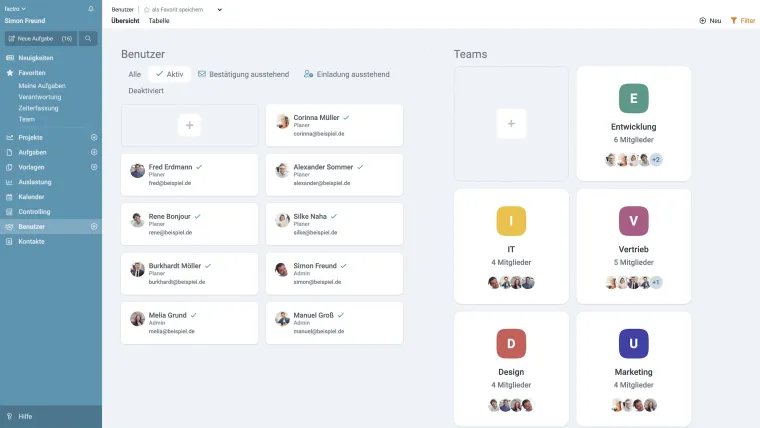Switch to the Übersicht tab
This screenshot has width=760, height=428.
point(125,21)
